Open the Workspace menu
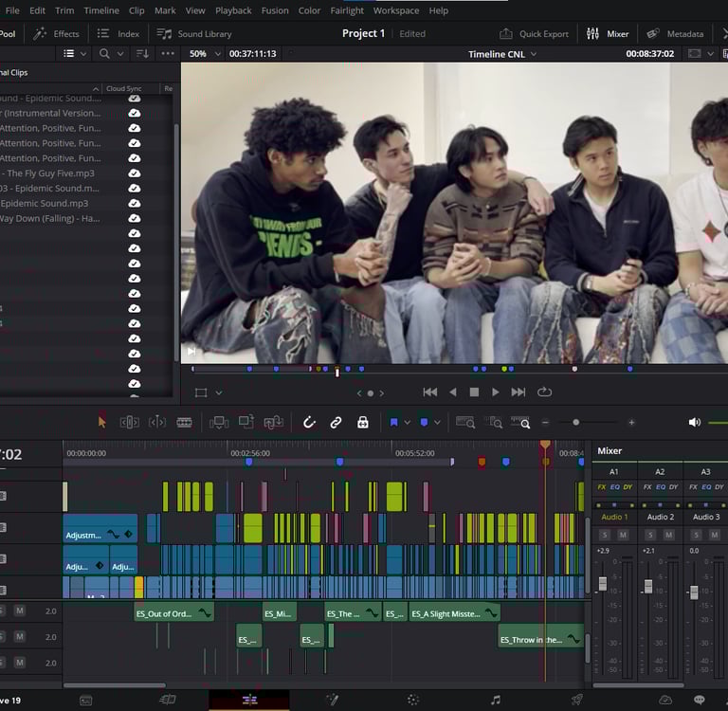The image size is (728, 711). coord(396,10)
